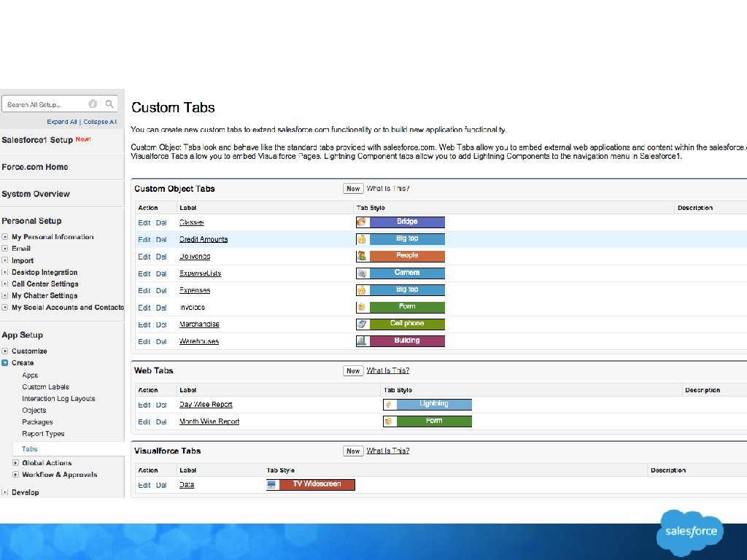Expand Call Center Settings node
The image size is (747, 560).
pyautogui.click(x=5, y=284)
